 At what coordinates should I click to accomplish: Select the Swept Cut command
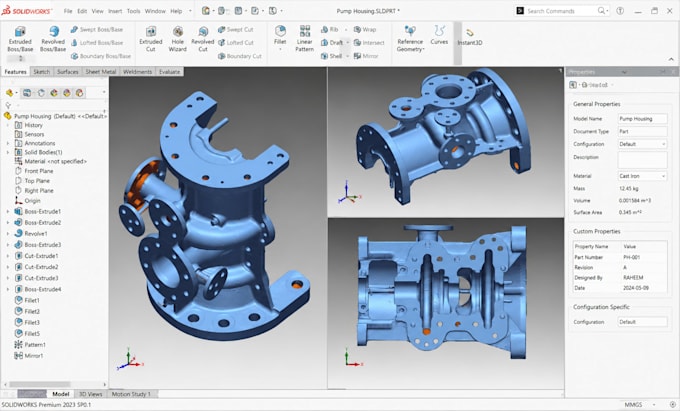point(235,29)
